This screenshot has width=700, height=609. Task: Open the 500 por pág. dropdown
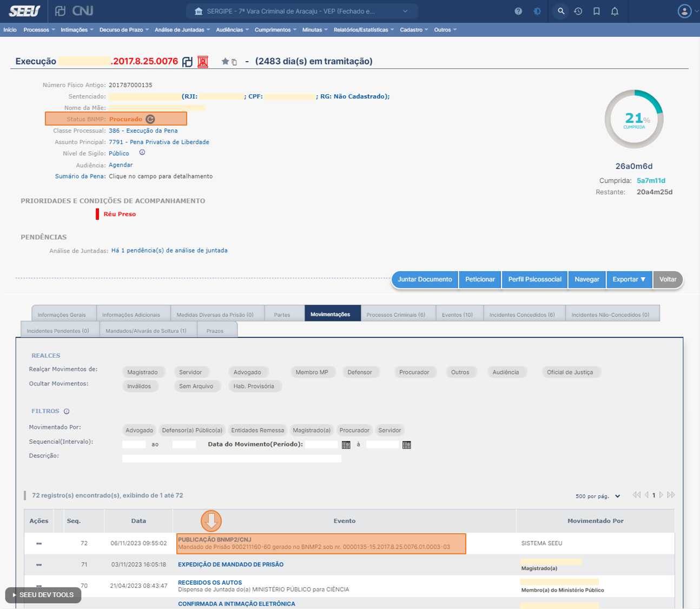[x=598, y=496]
